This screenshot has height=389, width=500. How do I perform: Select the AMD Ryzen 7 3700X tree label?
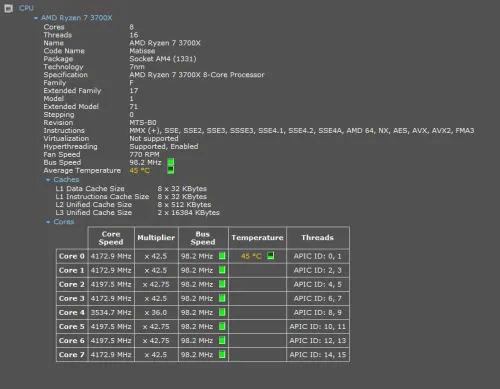(76, 18)
